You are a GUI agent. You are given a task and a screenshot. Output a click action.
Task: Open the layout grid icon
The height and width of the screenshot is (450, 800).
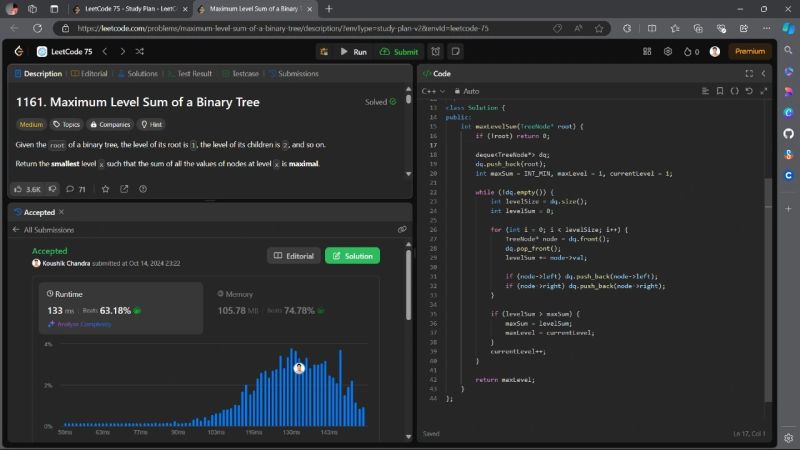click(x=647, y=52)
